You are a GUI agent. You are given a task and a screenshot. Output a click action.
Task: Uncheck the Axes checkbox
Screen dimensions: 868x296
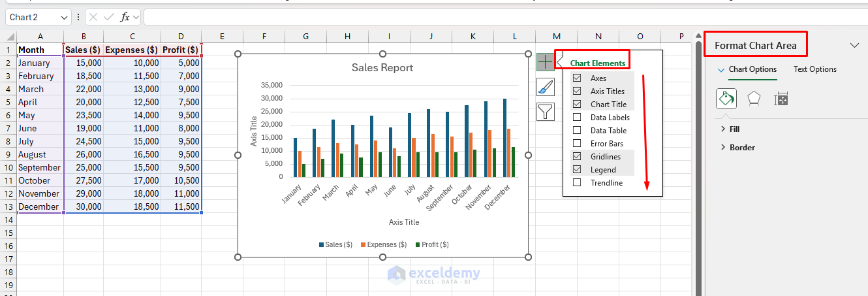coord(577,78)
